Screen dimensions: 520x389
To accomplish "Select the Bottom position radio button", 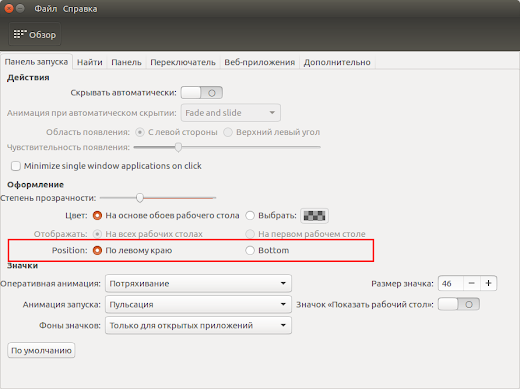I will click(250, 250).
